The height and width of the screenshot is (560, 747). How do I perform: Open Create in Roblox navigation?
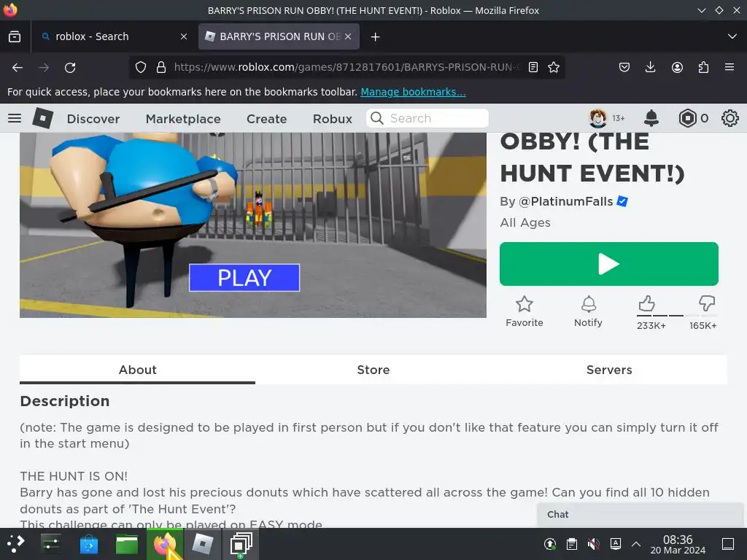[x=266, y=119]
